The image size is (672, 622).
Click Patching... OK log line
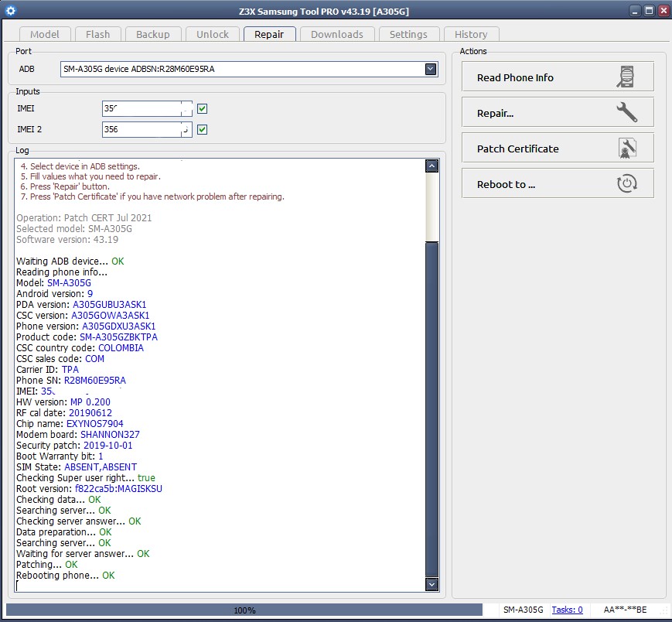tap(47, 565)
